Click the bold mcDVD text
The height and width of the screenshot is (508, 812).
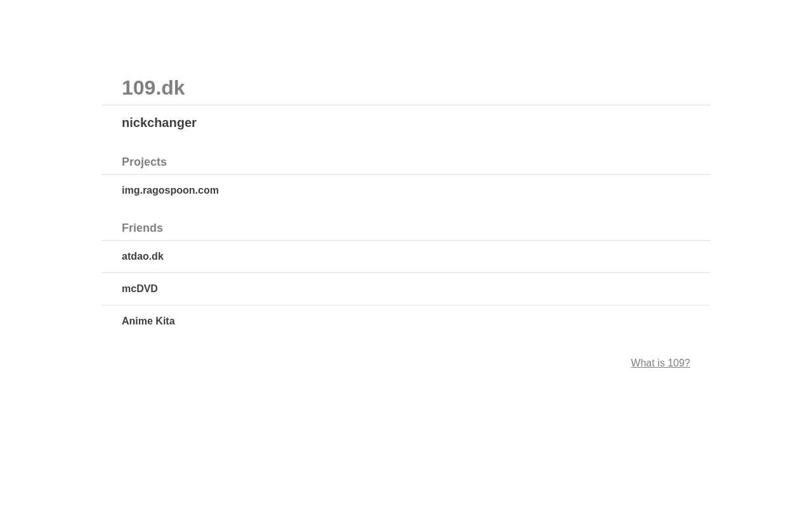click(140, 288)
